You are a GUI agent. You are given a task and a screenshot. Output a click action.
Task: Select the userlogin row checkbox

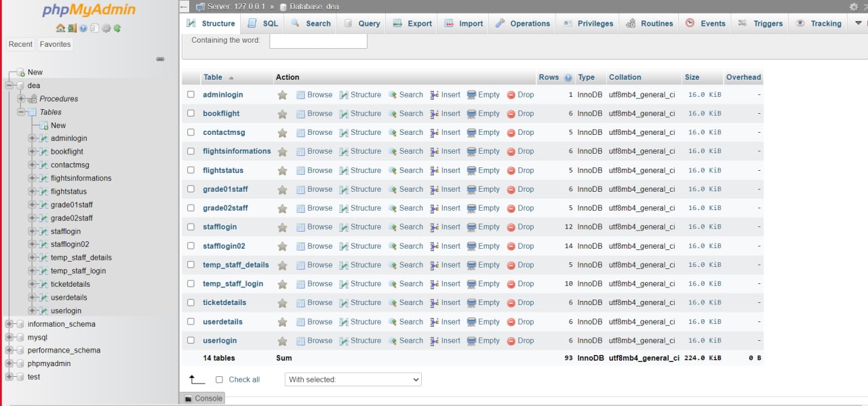[191, 341]
